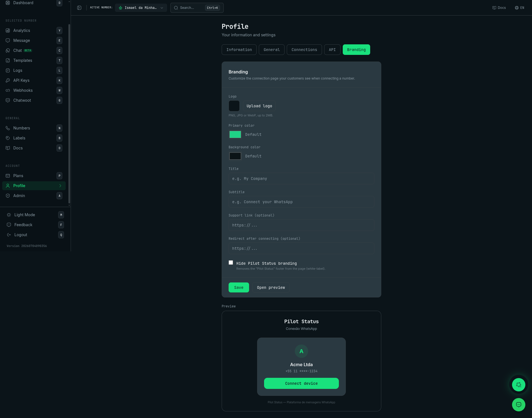This screenshot has width=532, height=418.
Task: Click the Chatwoot icon
Action: pos(8,100)
